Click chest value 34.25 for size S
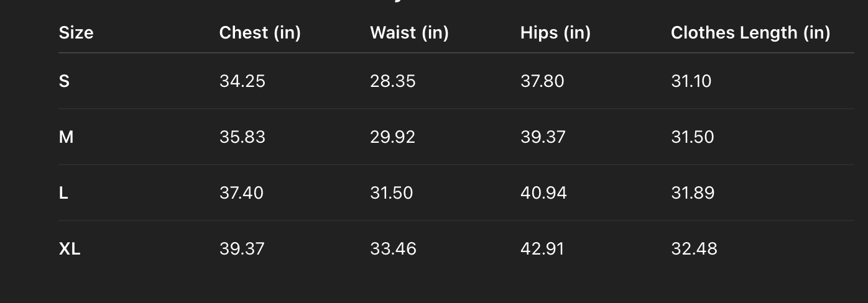Image resolution: width=868 pixels, height=303 pixels. (242, 81)
